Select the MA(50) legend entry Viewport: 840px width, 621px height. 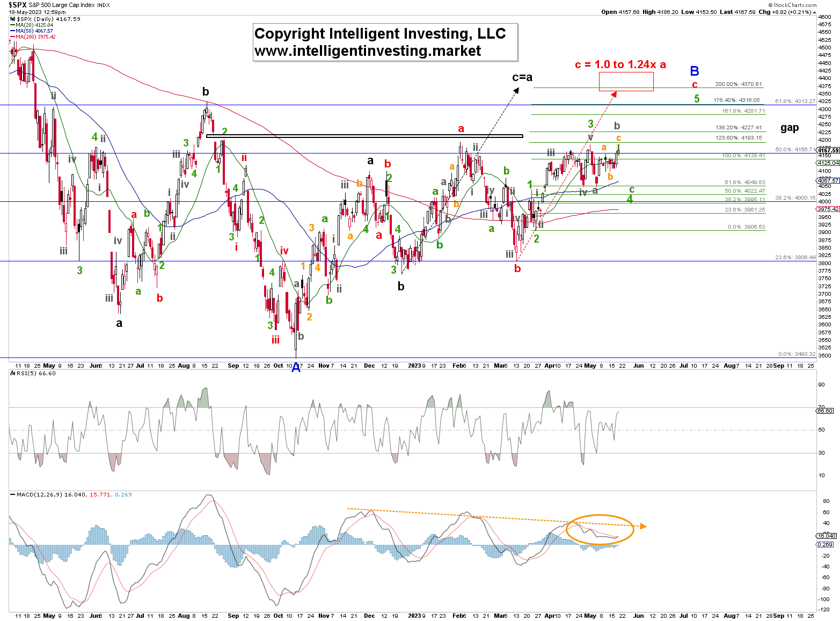[x=34, y=31]
